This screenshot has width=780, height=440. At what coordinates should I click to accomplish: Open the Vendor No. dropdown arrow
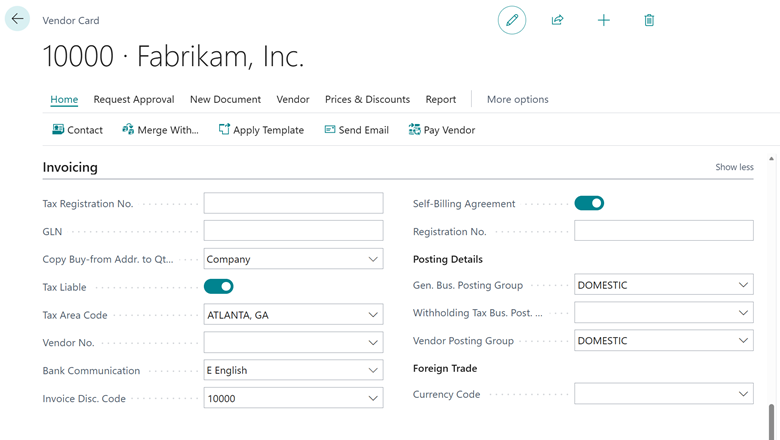tap(373, 343)
